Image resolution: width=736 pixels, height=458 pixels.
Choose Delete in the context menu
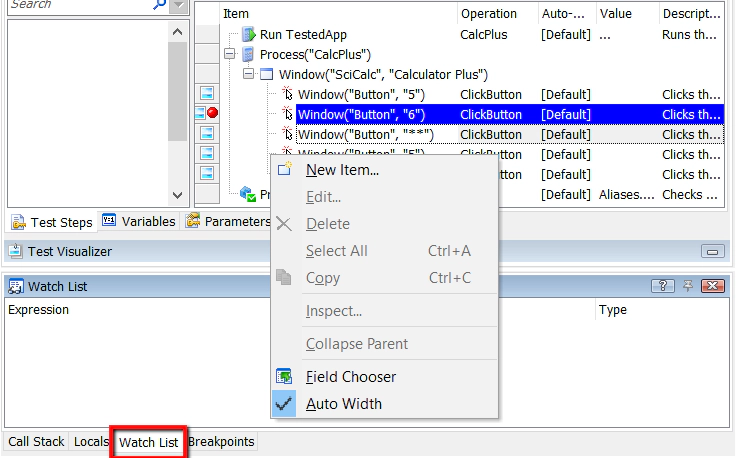[384, 224]
